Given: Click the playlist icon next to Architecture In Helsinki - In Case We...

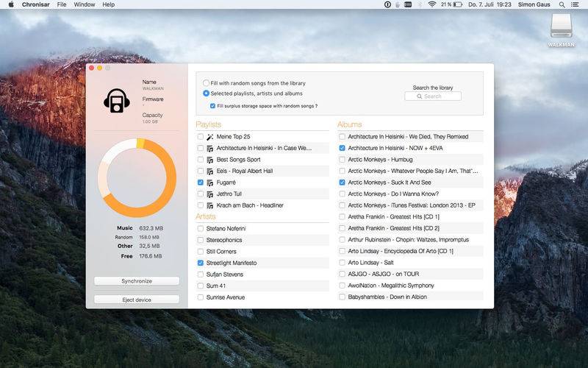Looking at the screenshot, I should pyautogui.click(x=210, y=149).
